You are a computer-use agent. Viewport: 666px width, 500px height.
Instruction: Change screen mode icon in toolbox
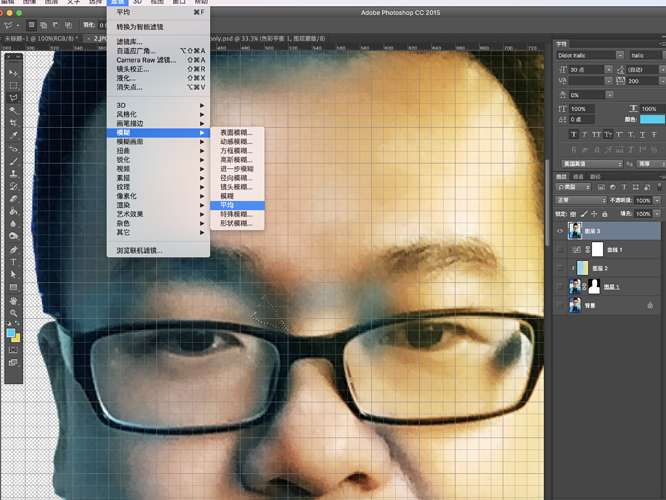point(13,362)
